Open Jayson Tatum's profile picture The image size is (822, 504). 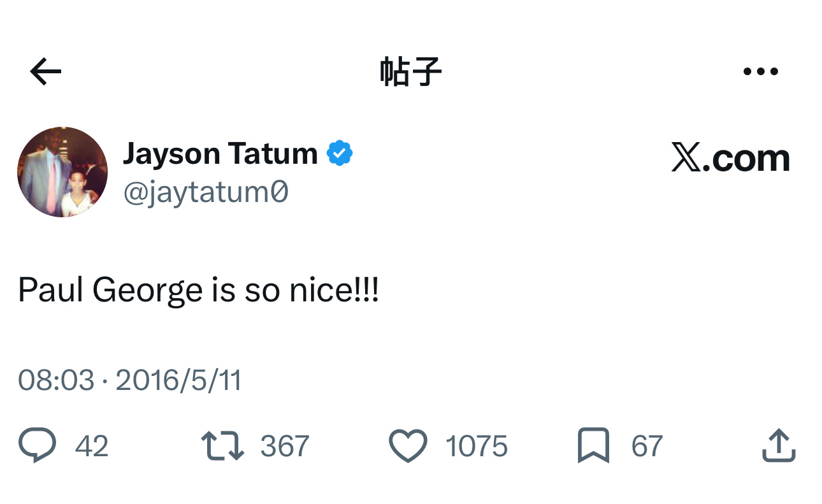pos(62,172)
